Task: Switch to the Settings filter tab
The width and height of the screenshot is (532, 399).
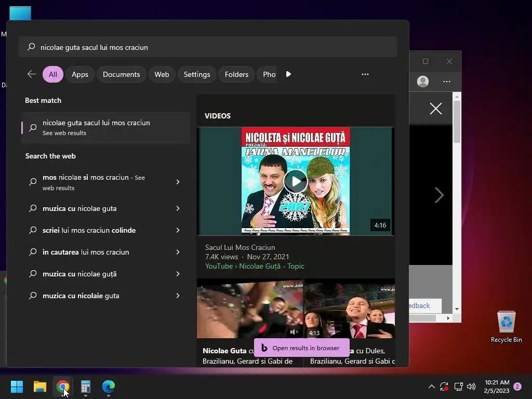Action: 197,74
